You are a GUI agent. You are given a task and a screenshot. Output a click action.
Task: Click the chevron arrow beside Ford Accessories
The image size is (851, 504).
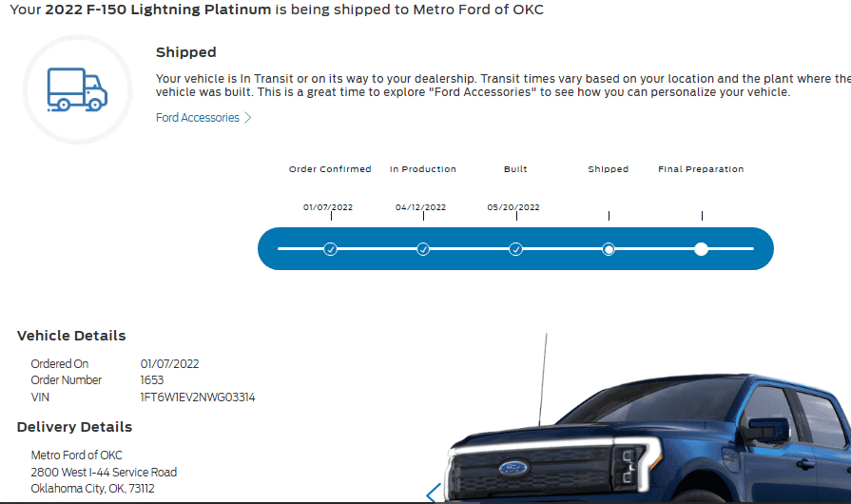248,118
